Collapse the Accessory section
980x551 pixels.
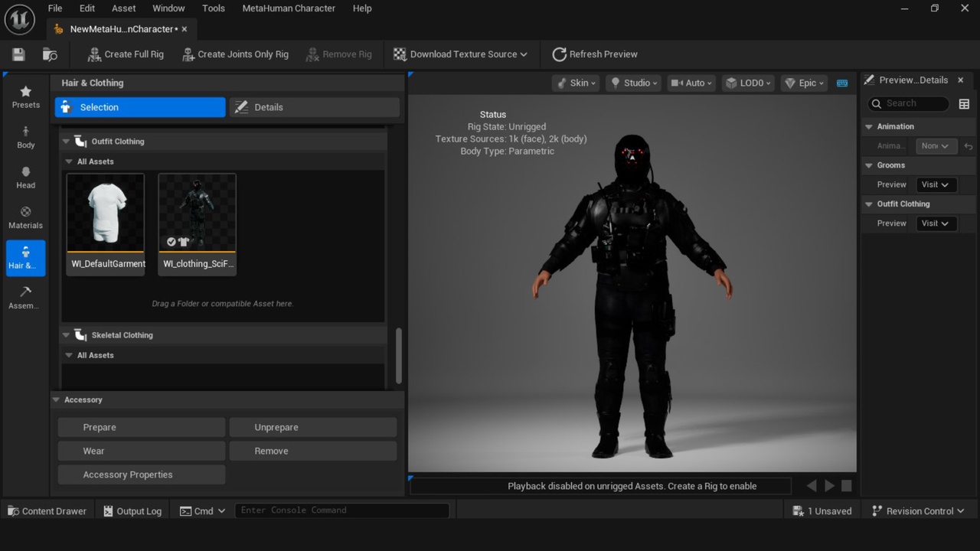pos(56,399)
